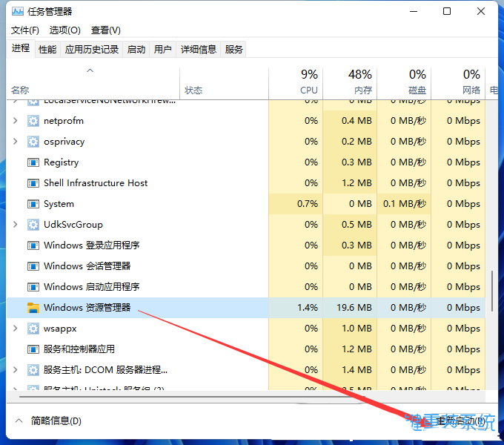
Task: Click the netprofm gear icon
Action: pyautogui.click(x=33, y=121)
